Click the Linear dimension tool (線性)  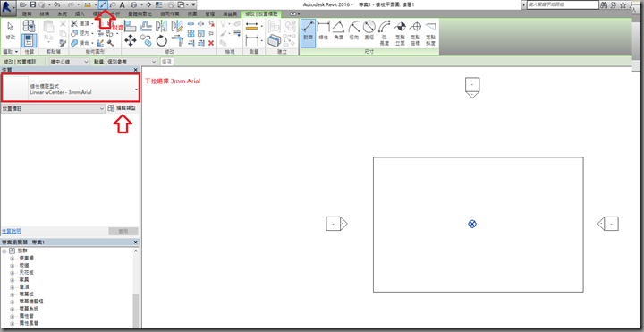point(323,30)
